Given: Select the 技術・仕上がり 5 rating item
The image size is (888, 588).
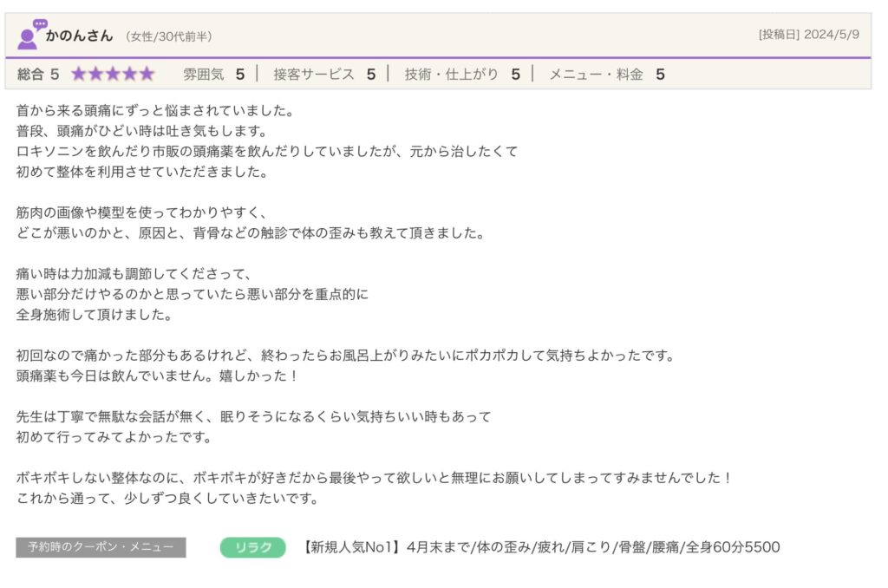Looking at the screenshot, I should point(462,75).
